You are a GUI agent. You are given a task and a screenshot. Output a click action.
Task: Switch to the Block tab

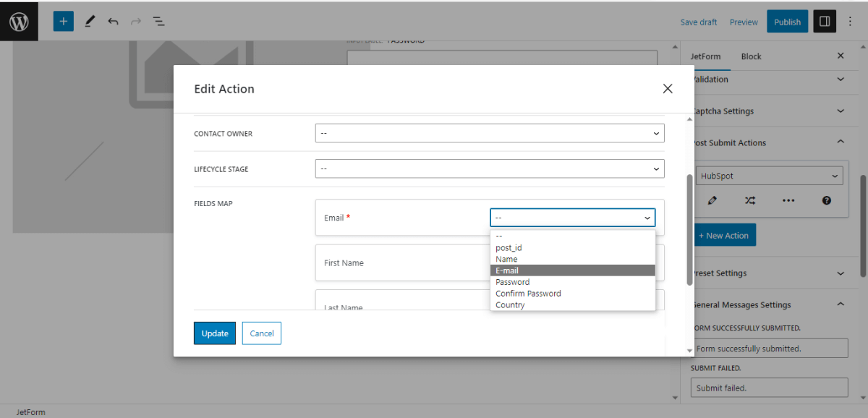coord(751,56)
